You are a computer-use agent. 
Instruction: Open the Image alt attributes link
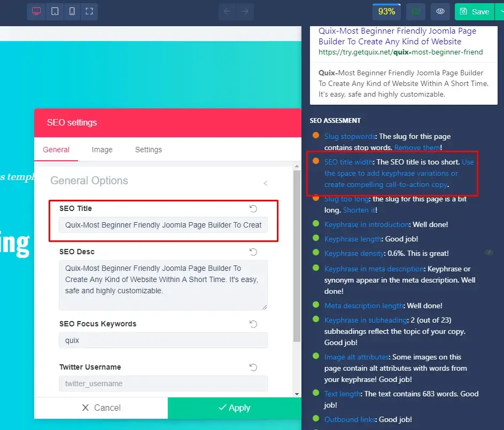tap(356, 357)
